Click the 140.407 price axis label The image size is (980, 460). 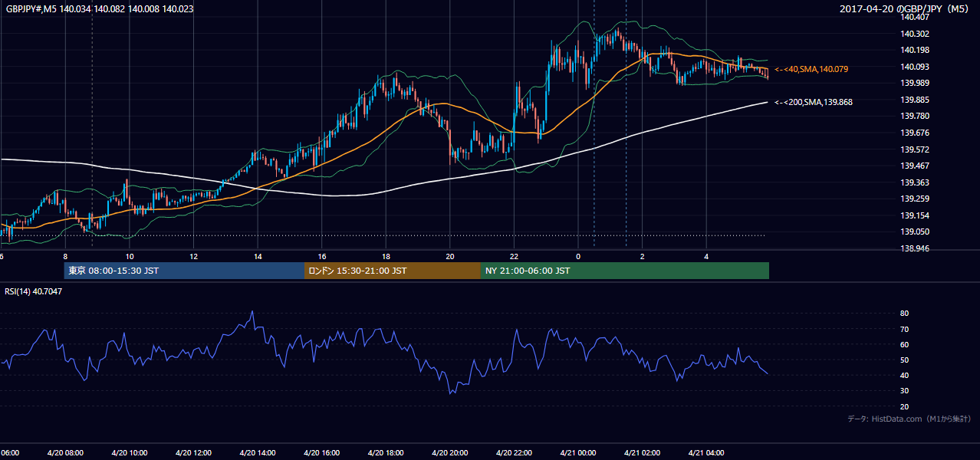click(x=913, y=17)
